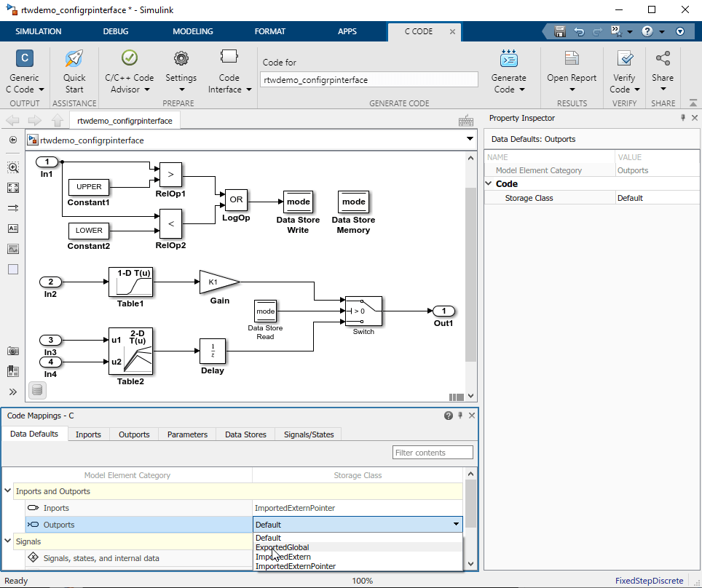
Task: Select ExportedGlobal from storage class list
Action: (282, 547)
